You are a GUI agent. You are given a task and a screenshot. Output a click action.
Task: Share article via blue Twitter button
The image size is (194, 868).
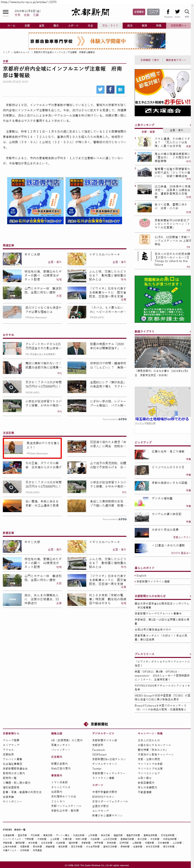(100, 89)
